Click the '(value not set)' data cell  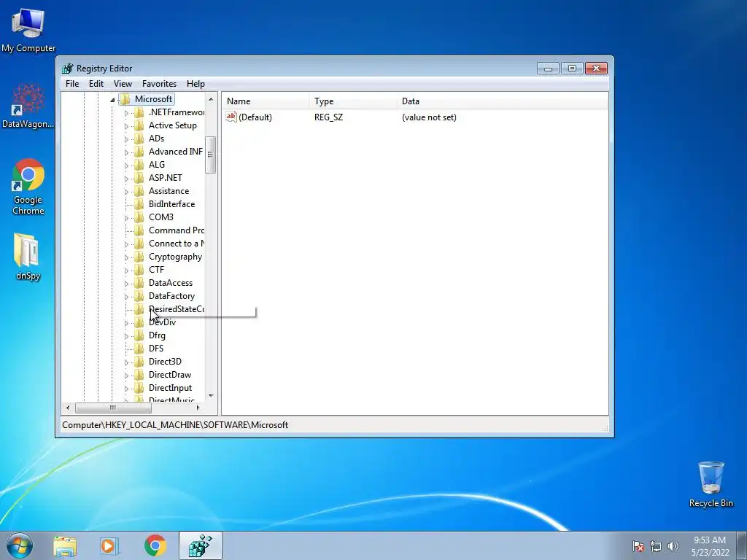click(429, 117)
